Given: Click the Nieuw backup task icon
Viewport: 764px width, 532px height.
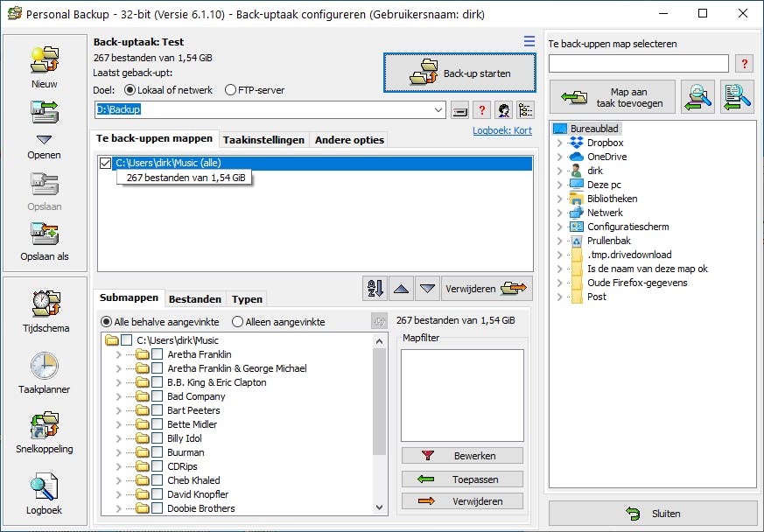Looking at the screenshot, I should coord(45,60).
